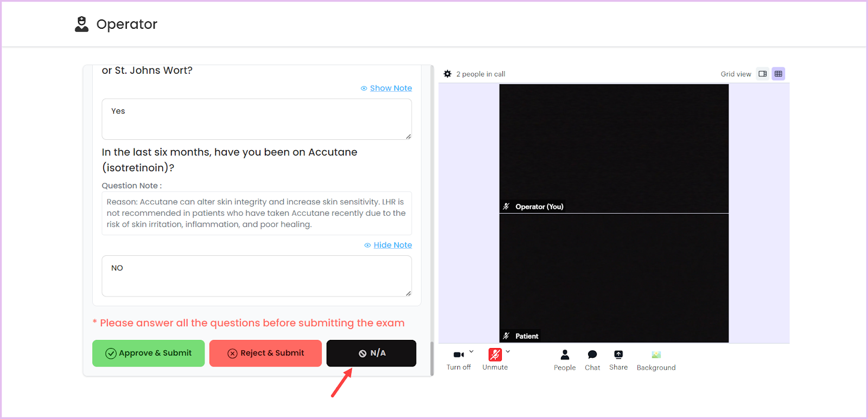Image resolution: width=868 pixels, height=419 pixels.
Task: Click Approve & Submit button
Action: click(149, 353)
